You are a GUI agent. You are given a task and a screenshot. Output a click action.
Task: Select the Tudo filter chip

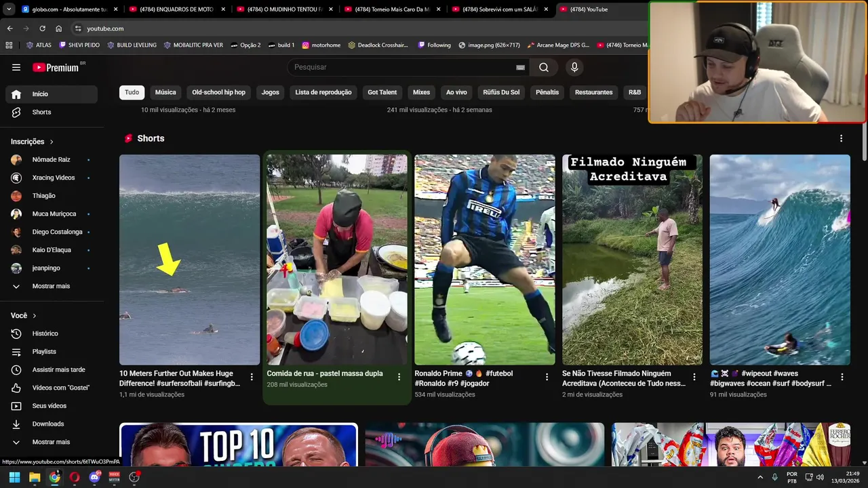[x=132, y=92]
